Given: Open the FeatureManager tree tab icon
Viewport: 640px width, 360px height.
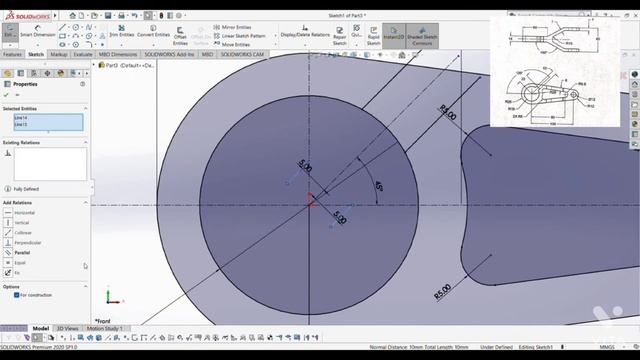Looking at the screenshot, I should (x=7, y=73).
